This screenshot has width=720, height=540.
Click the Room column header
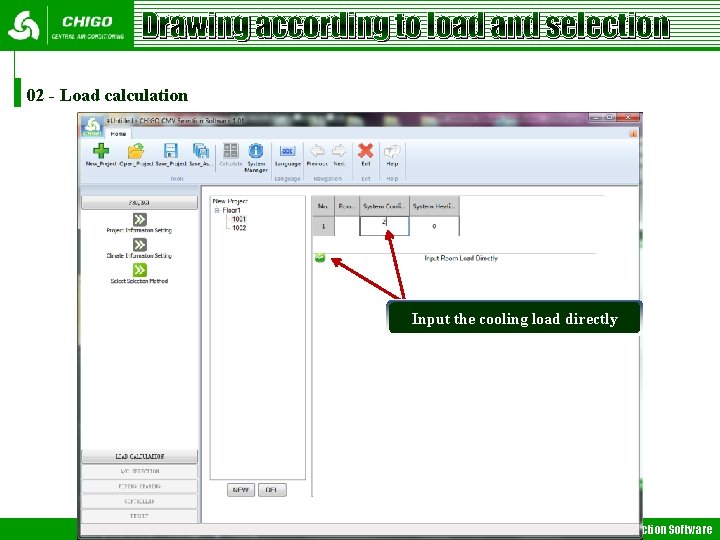[x=347, y=207]
